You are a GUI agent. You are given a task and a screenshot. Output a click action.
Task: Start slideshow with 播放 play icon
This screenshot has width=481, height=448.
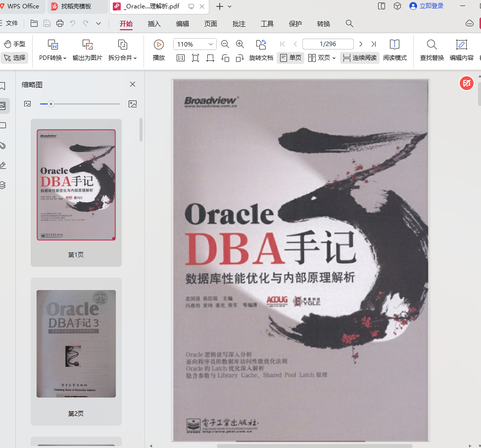pos(159,45)
